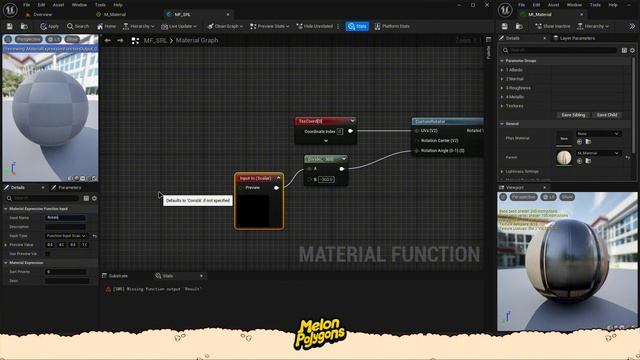Expand toolbar overflow chevrons in M_Material window
Screen dimensions: 640x360
point(632,26)
